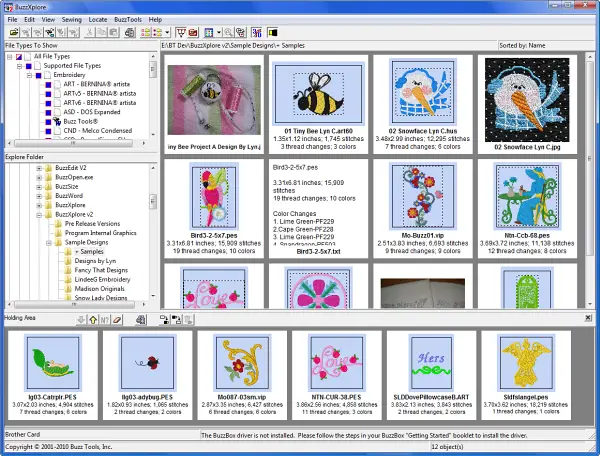Expand the BuzzOpen.exe folder
This screenshot has height=456, width=600.
[39, 178]
